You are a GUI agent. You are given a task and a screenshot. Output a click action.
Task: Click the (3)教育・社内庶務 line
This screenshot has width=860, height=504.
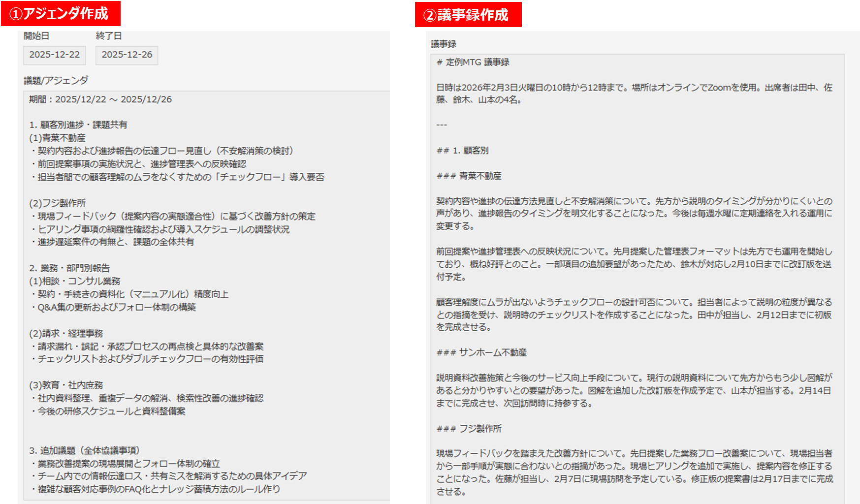pos(65,384)
